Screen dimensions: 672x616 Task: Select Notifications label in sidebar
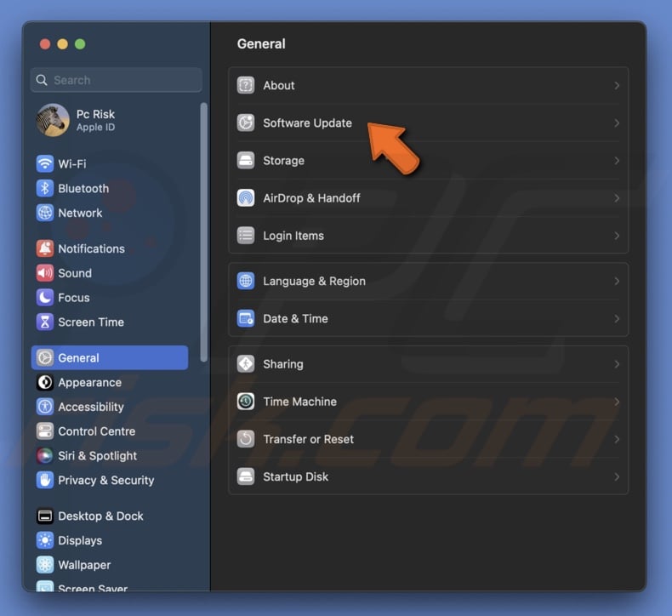(91, 248)
